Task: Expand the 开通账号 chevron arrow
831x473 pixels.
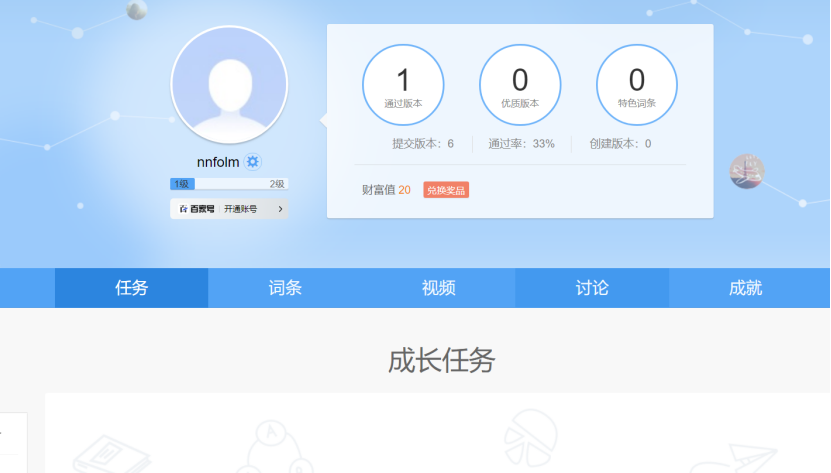Action: coord(280,209)
